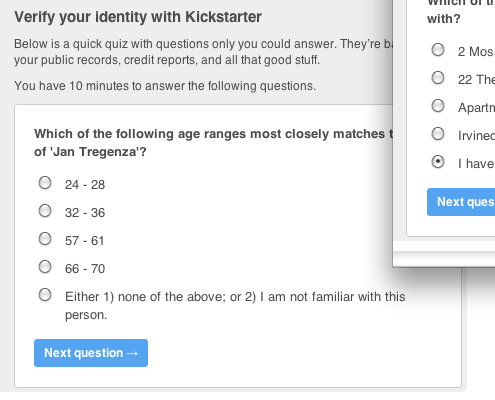Screen dimensions: 495x400
Task: Choose the 'Either 1) none of the above' radio
Action: point(45,295)
